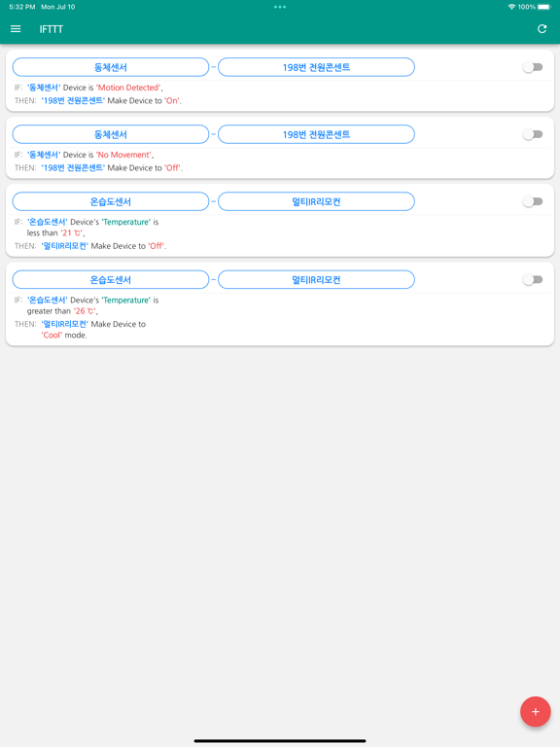Click the three-dot multitasking indicator
The image size is (560, 747).
coord(280,7)
